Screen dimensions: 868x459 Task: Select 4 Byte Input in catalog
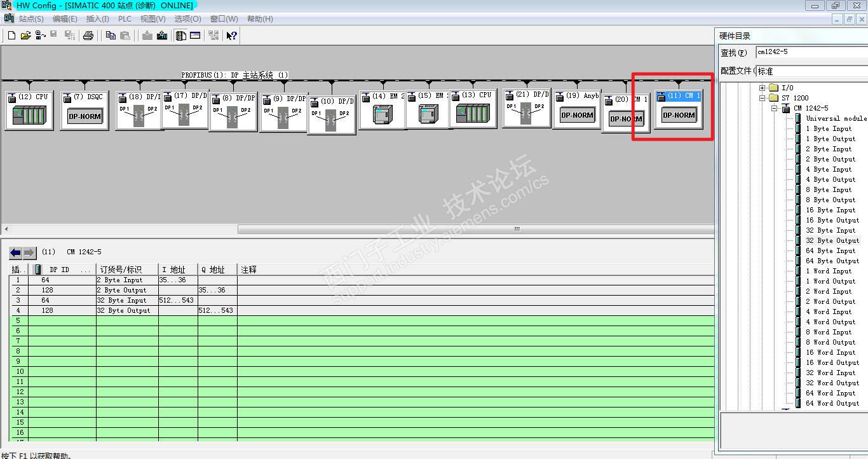(x=829, y=169)
